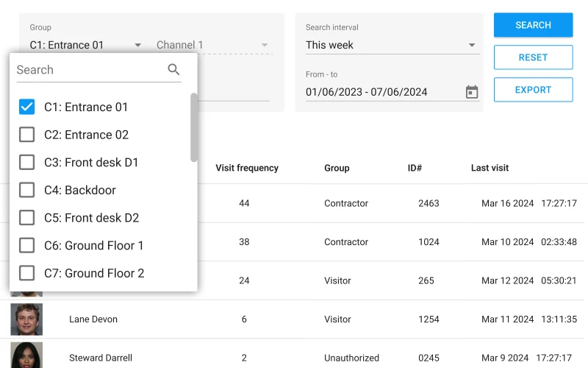
Task: Collapse the Group dropdown arrow
Action: tap(138, 45)
